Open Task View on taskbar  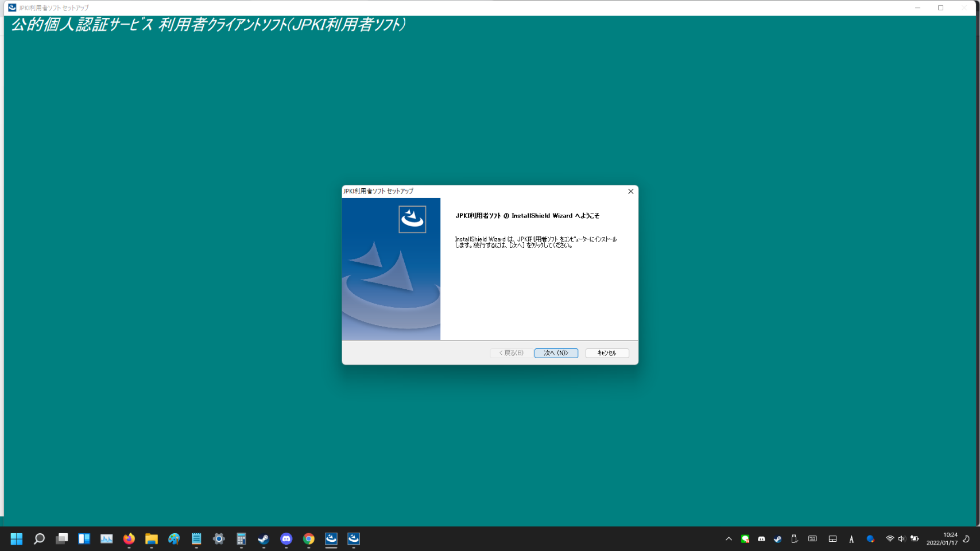(62, 539)
